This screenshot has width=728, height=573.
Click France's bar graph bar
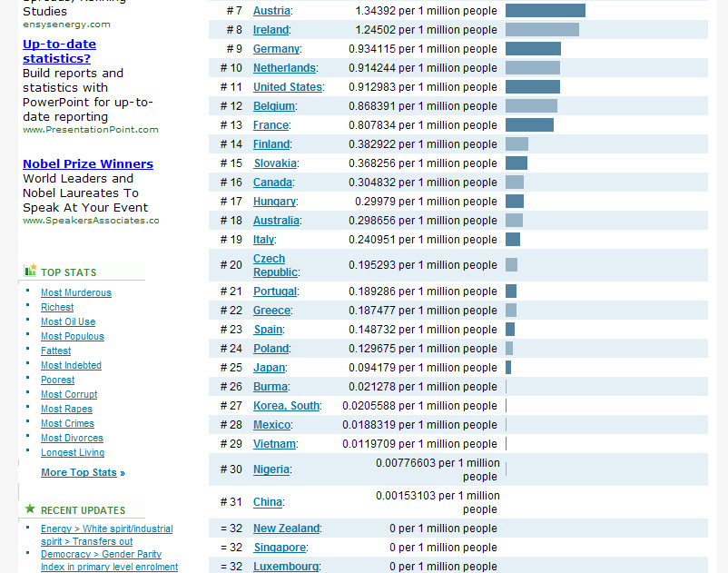[x=530, y=124]
